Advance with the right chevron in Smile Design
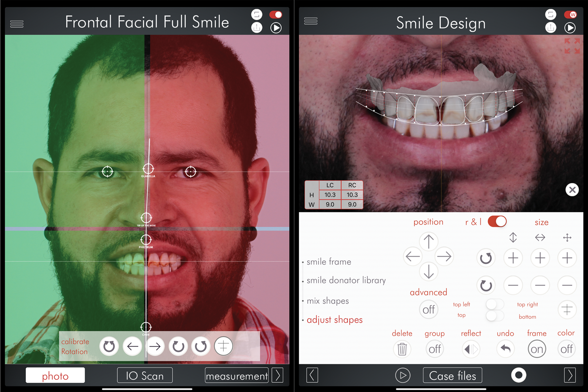 [x=570, y=375]
